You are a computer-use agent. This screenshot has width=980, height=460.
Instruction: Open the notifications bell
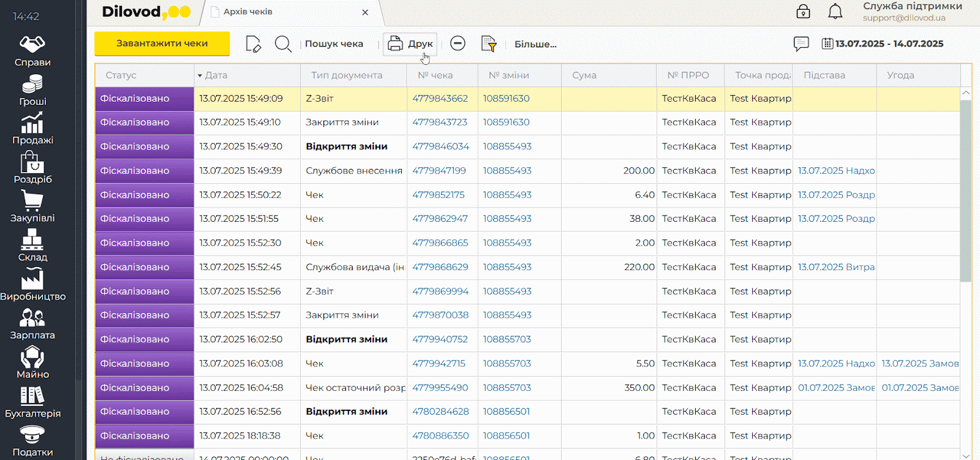(835, 12)
